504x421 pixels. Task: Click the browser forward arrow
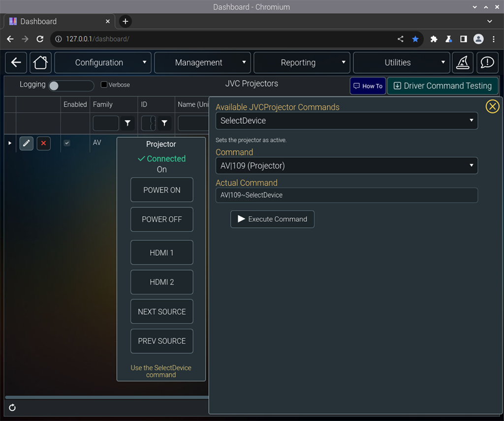(25, 39)
